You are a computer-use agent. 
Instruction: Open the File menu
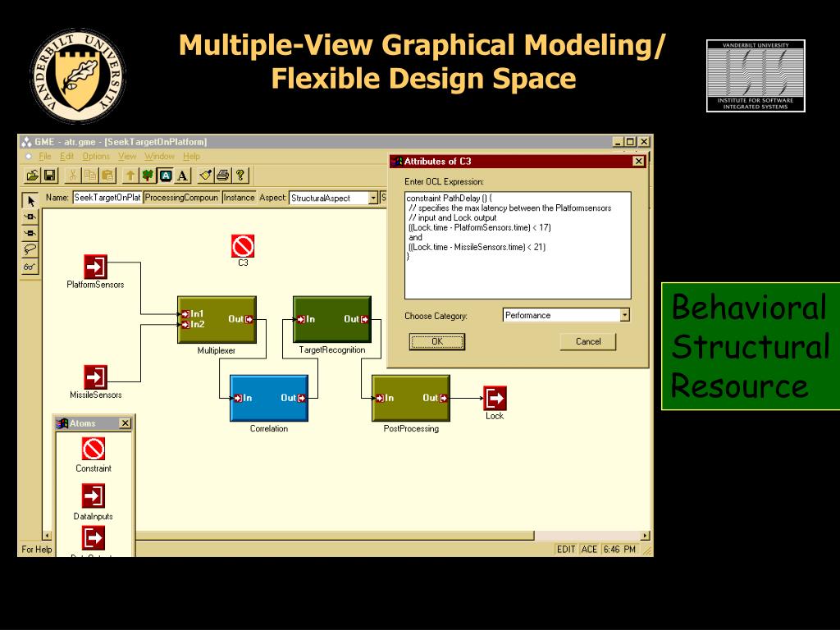tap(45, 157)
